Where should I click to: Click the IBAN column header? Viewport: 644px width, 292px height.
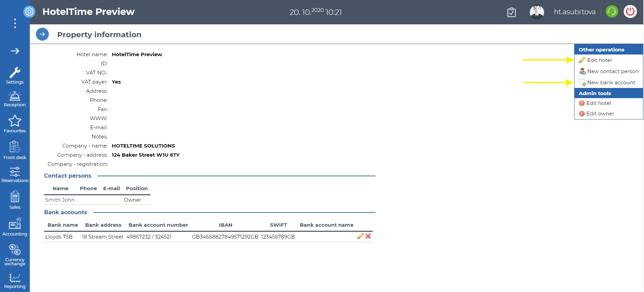coord(226,225)
